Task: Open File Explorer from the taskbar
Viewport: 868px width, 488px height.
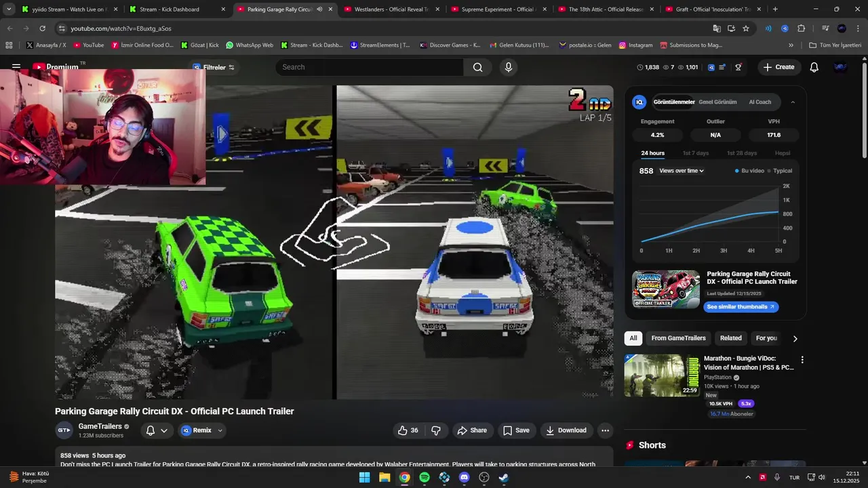Action: tap(384, 477)
